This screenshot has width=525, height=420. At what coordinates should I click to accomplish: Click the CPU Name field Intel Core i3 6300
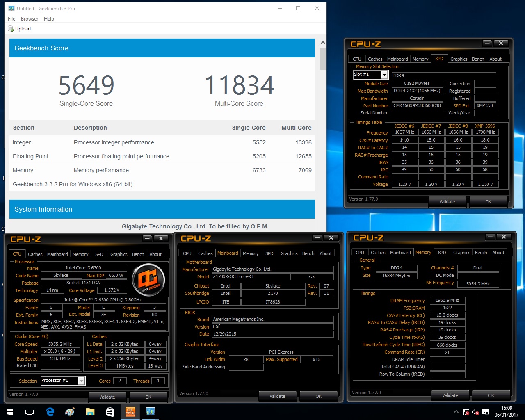coord(84,268)
